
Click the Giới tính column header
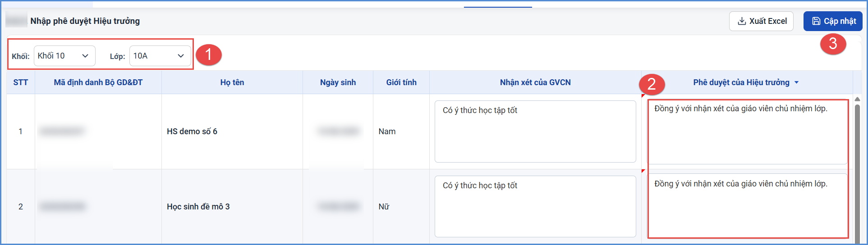(401, 82)
